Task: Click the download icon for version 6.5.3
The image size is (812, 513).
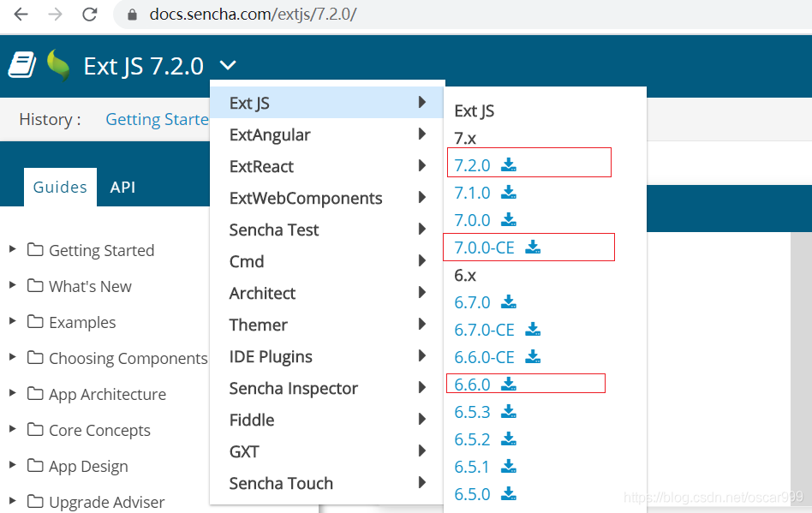Action: coord(509,412)
